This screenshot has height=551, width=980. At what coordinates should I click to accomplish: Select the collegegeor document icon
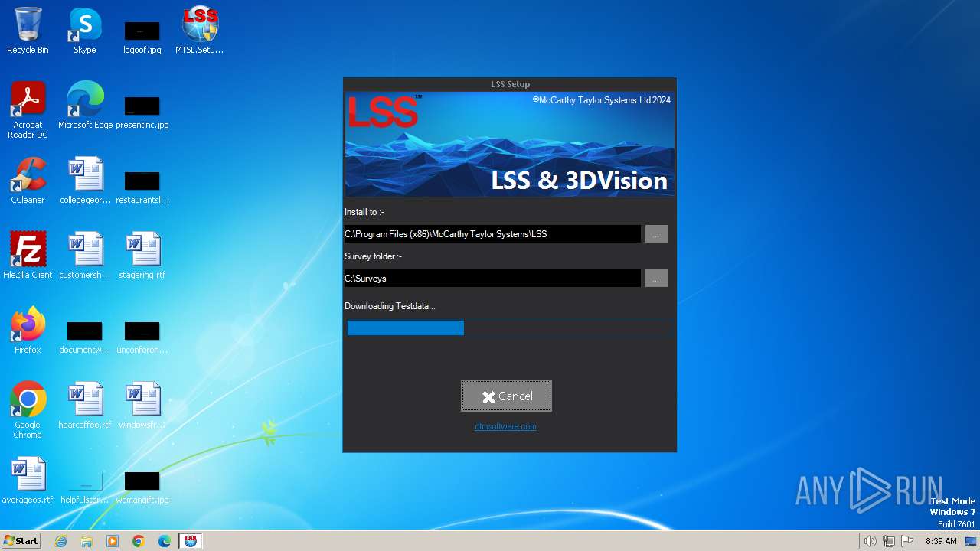[x=85, y=181]
